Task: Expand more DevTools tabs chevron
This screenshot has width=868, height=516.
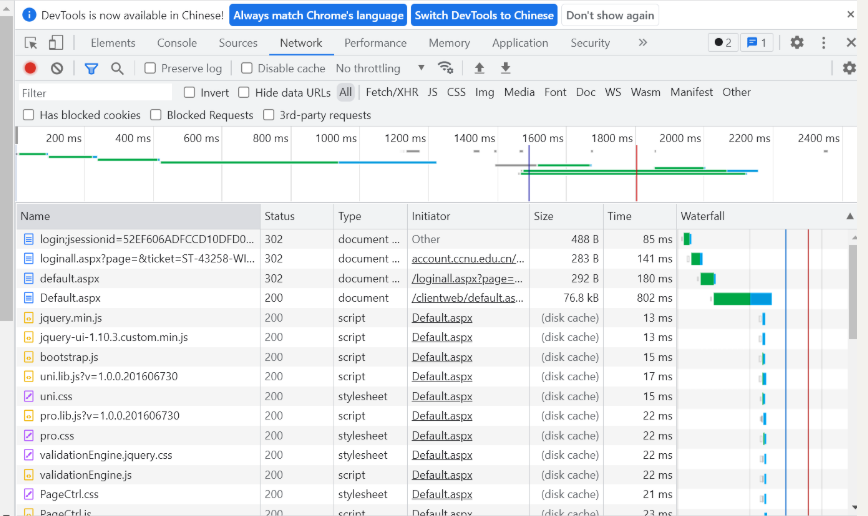Action: click(x=642, y=43)
